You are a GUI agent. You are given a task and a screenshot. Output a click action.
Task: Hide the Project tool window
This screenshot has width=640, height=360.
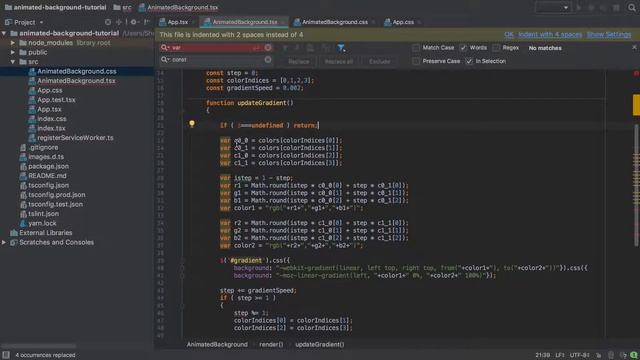(147, 22)
